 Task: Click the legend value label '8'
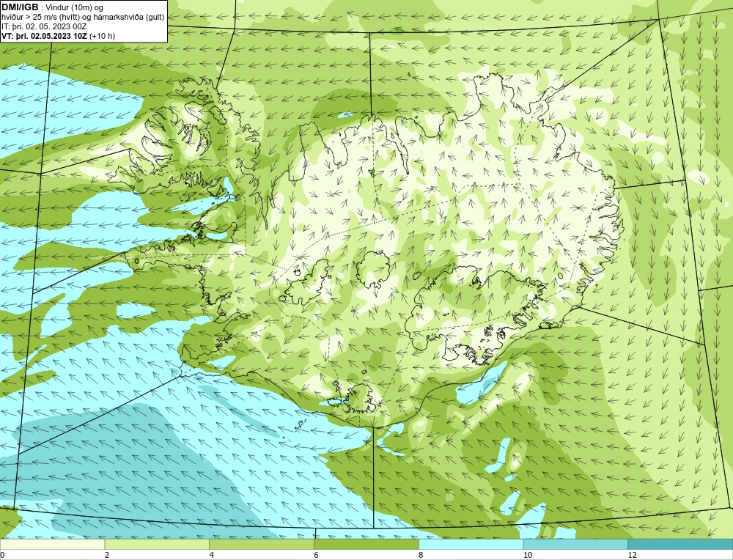click(x=421, y=555)
